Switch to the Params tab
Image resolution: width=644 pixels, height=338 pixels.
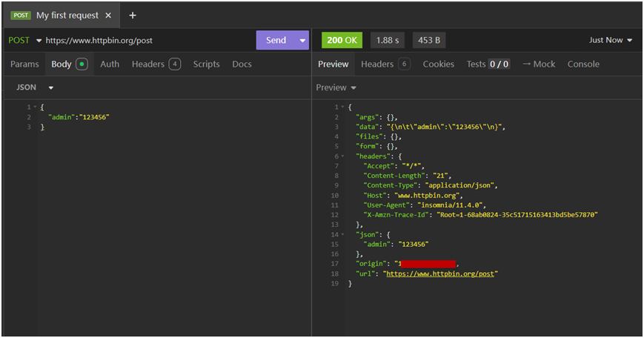pyautogui.click(x=24, y=64)
